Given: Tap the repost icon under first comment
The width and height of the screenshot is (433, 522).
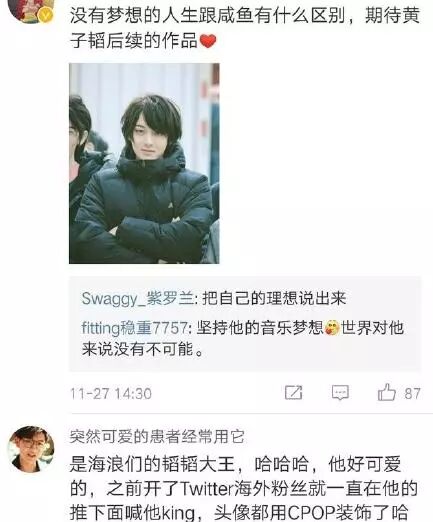Looking at the screenshot, I should pos(294,393).
